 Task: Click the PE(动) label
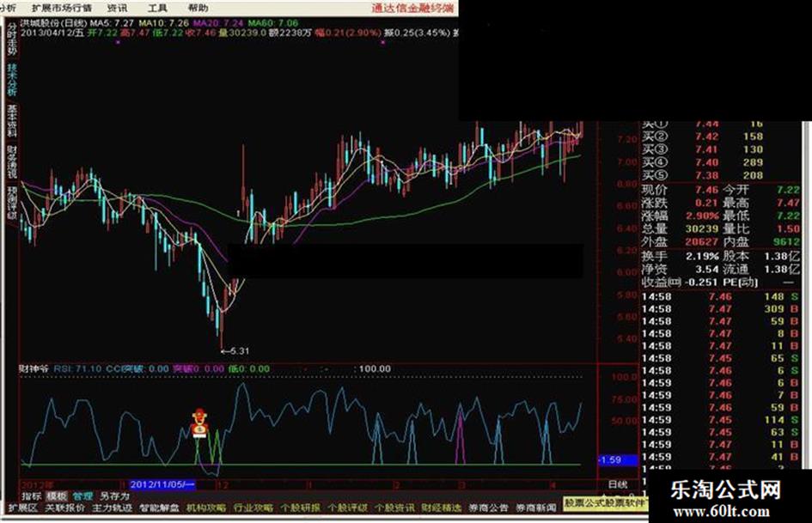740,283
